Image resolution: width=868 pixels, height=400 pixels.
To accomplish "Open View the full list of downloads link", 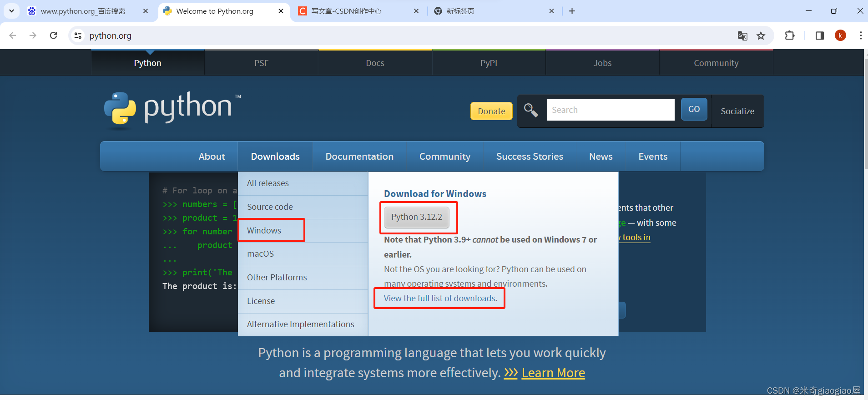I will [x=440, y=299].
